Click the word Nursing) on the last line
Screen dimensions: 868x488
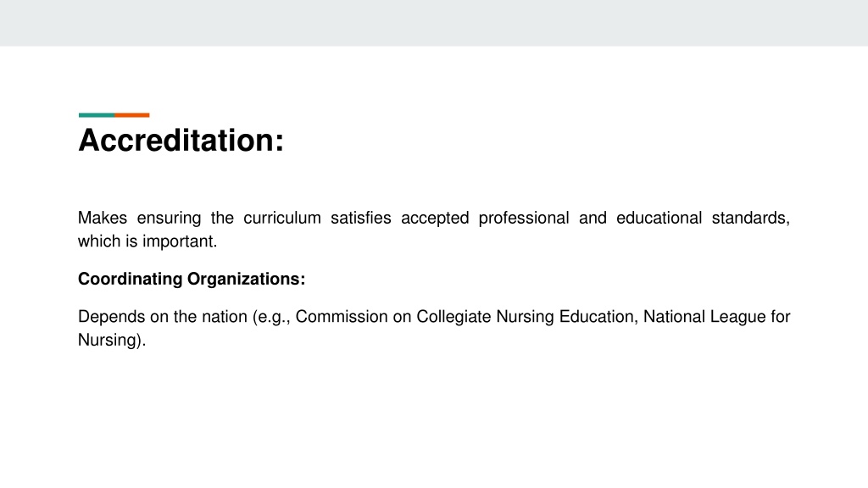point(112,340)
